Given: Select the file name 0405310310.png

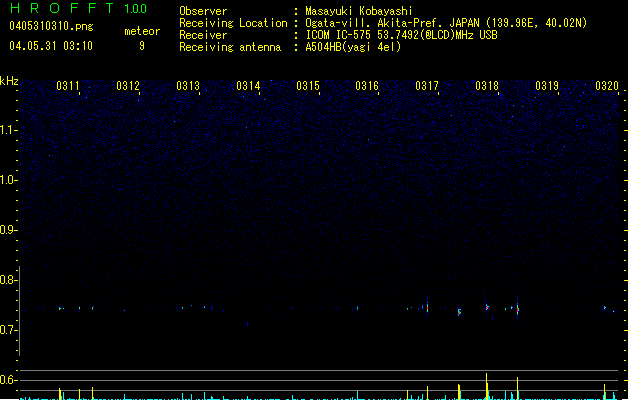Looking at the screenshot, I should 51,26.
